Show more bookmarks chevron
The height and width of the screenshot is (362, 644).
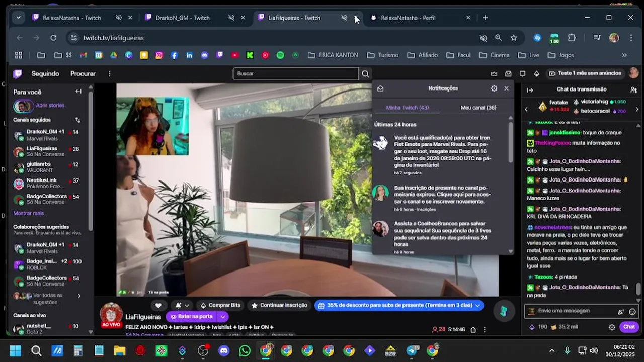click(624, 55)
